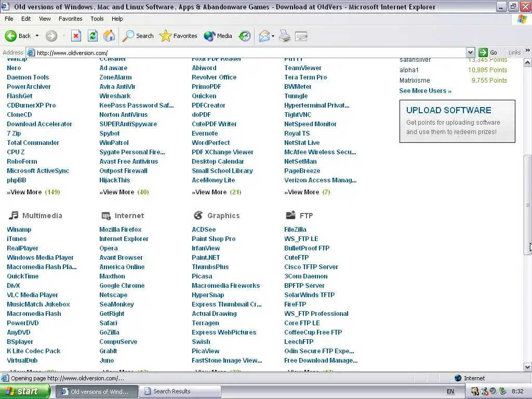
Task: Open See More Users link
Action: (425, 90)
